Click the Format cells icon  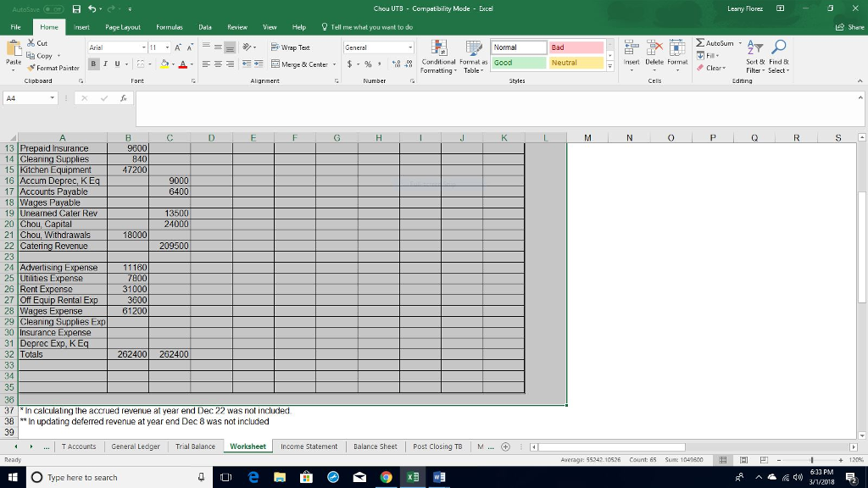click(677, 48)
